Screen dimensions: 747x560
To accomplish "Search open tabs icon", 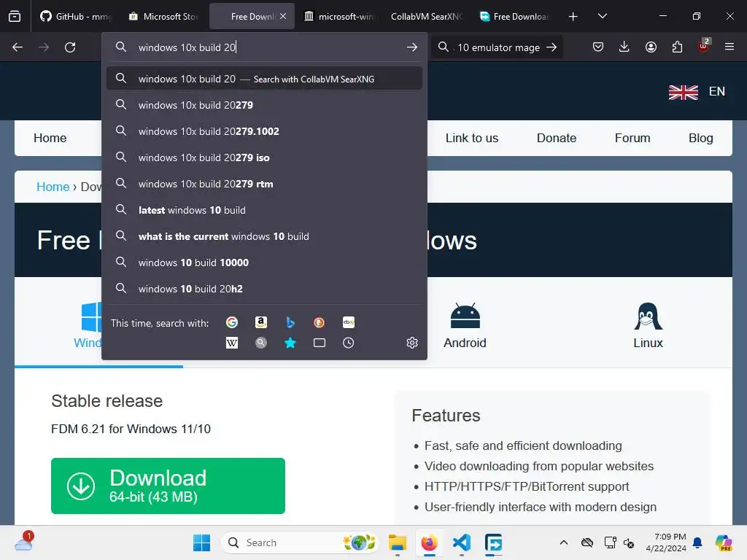I will (320, 343).
